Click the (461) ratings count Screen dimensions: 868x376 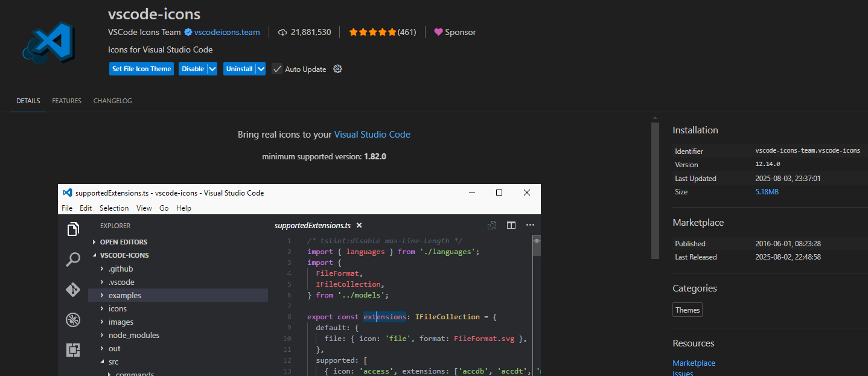pyautogui.click(x=407, y=32)
